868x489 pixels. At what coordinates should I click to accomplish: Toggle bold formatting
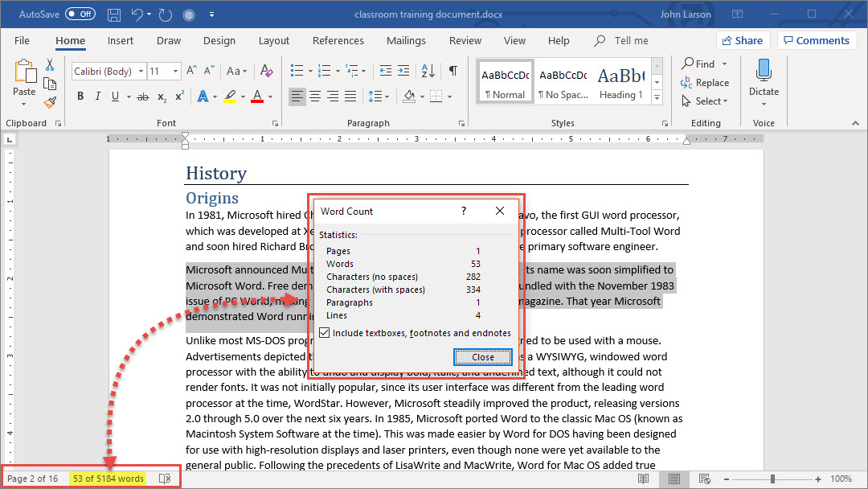80,97
